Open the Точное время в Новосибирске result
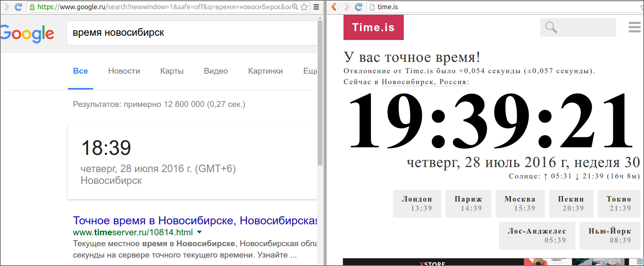The height and width of the screenshot is (266, 644). (x=195, y=221)
